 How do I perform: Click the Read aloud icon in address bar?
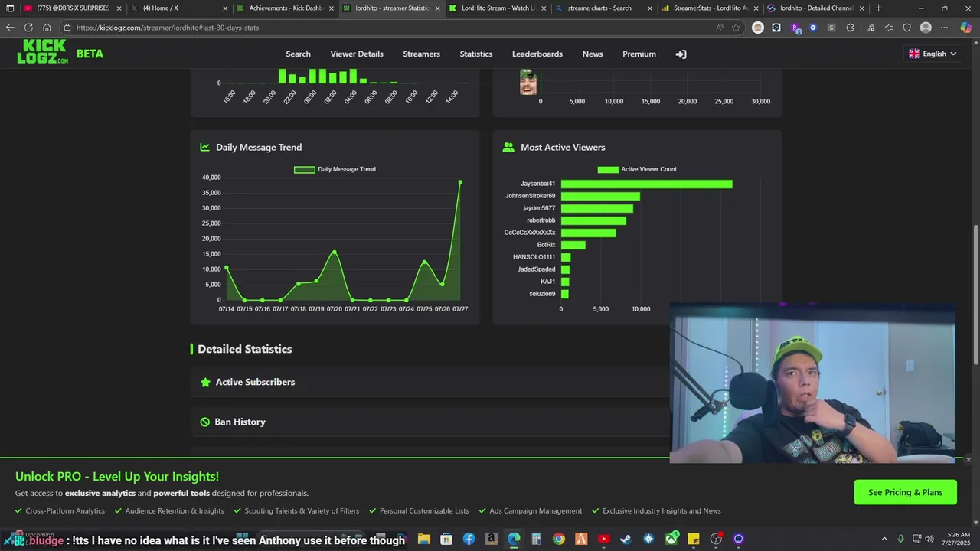click(x=719, y=28)
